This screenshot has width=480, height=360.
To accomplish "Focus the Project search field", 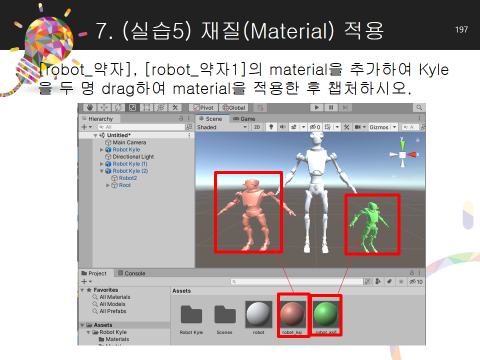I will pyautogui.click(x=296, y=282).
